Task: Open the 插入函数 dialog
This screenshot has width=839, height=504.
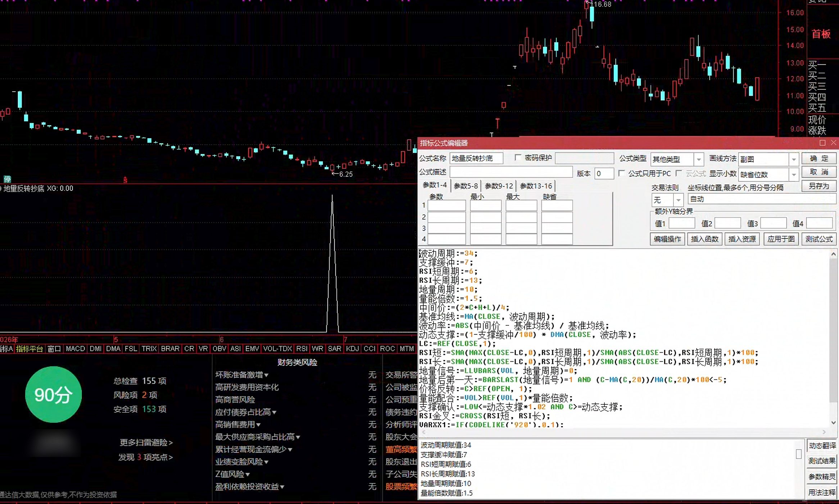Action: 704,239
